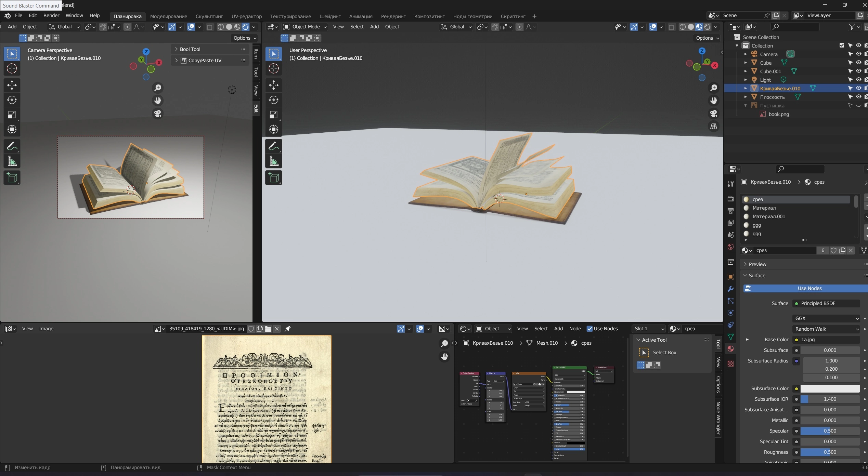This screenshot has height=476, width=868.
Task: Open Global orientation dropdown in right viewport header
Action: [456, 27]
